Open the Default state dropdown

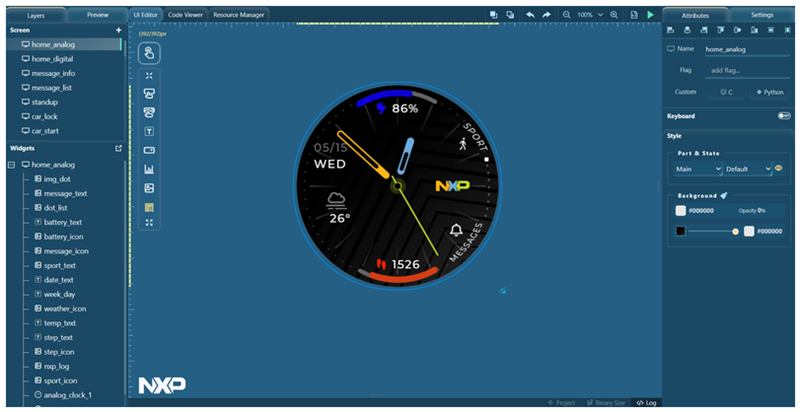[748, 169]
